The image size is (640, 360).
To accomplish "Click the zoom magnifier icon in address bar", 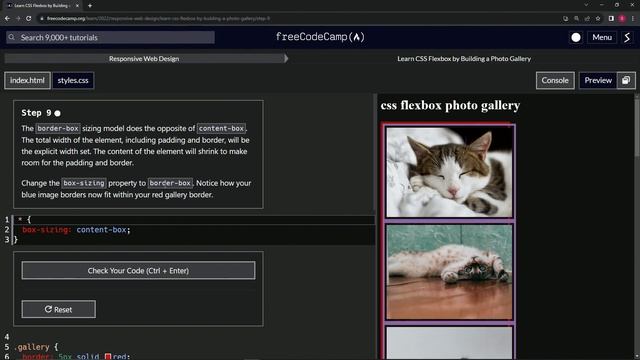I will pyautogui.click(x=576, y=18).
